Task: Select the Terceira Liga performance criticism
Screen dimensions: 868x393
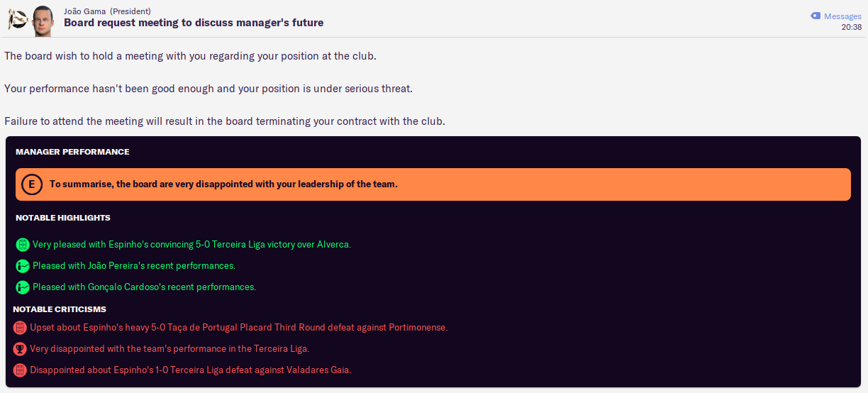Action: coord(169,349)
